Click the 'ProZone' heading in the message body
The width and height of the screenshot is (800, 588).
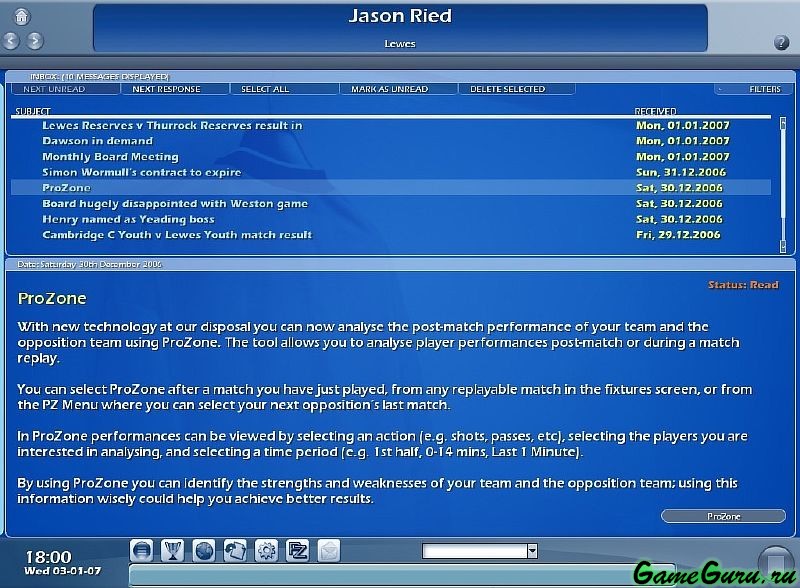click(x=52, y=299)
